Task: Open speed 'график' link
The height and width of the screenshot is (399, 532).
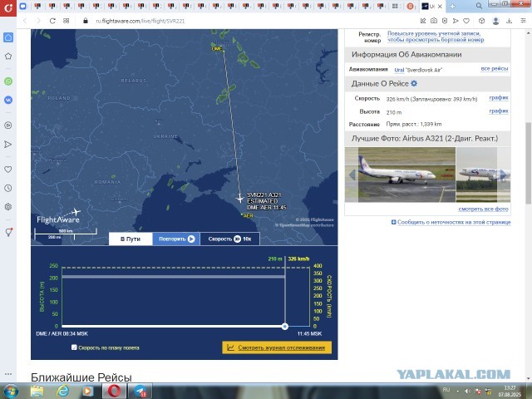Action: pyautogui.click(x=499, y=98)
